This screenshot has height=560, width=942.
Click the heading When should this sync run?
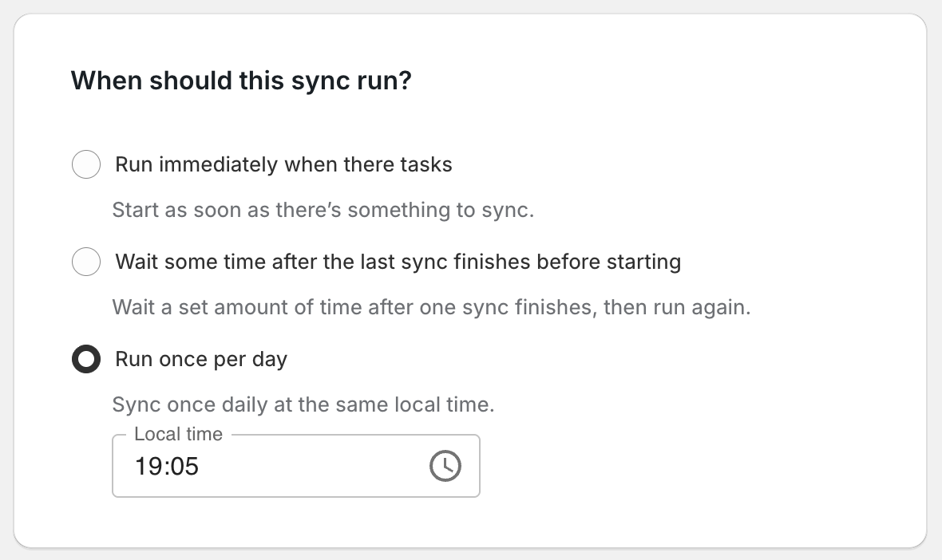(241, 80)
